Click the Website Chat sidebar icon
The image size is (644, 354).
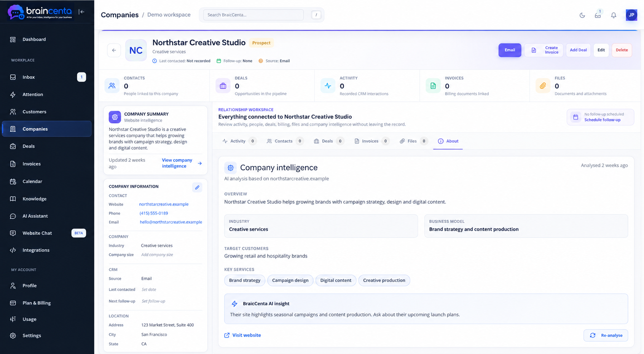point(13,233)
